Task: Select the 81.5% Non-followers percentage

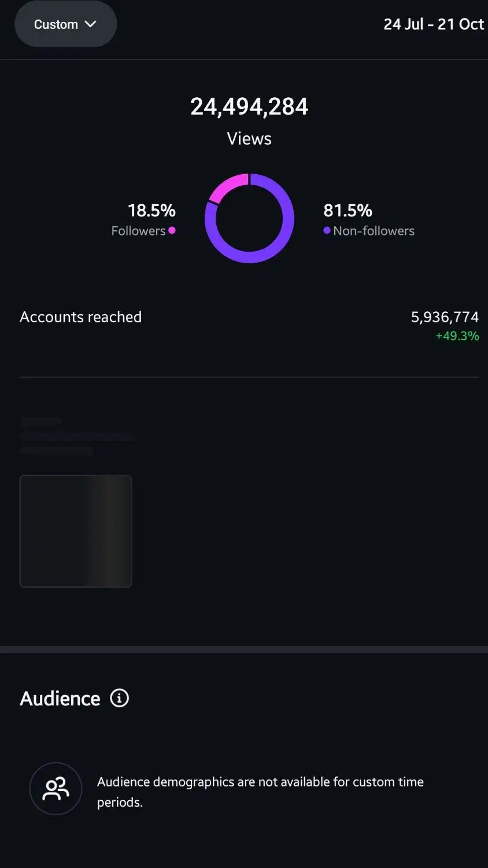Action: 347,210
